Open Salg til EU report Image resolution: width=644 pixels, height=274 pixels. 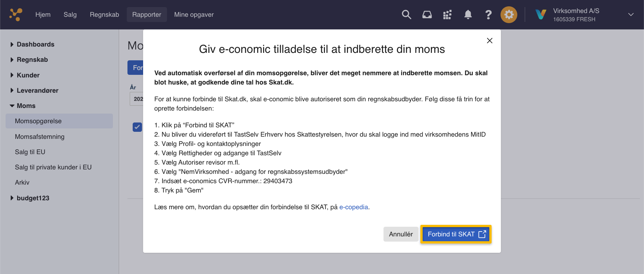click(30, 152)
